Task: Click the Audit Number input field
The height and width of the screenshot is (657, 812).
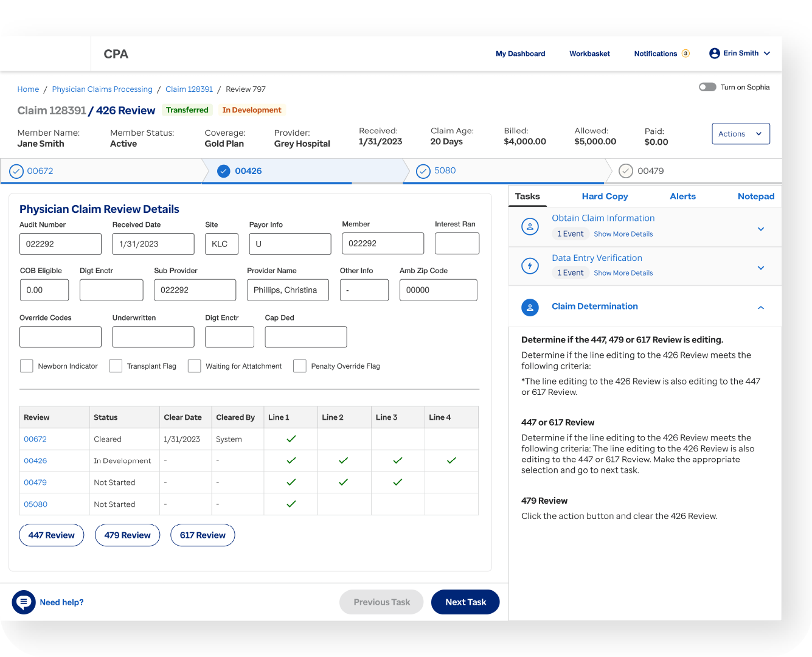Action: click(60, 244)
